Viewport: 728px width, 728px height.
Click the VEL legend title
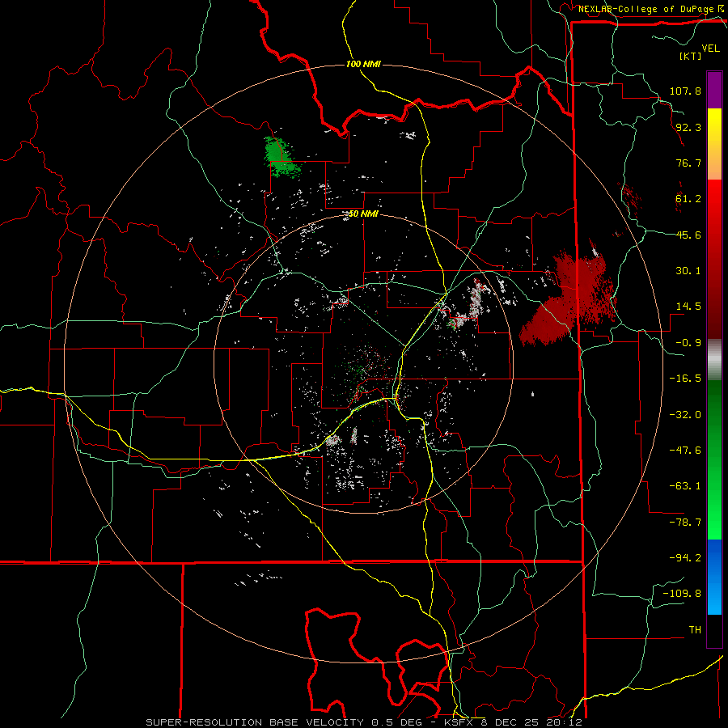click(710, 48)
